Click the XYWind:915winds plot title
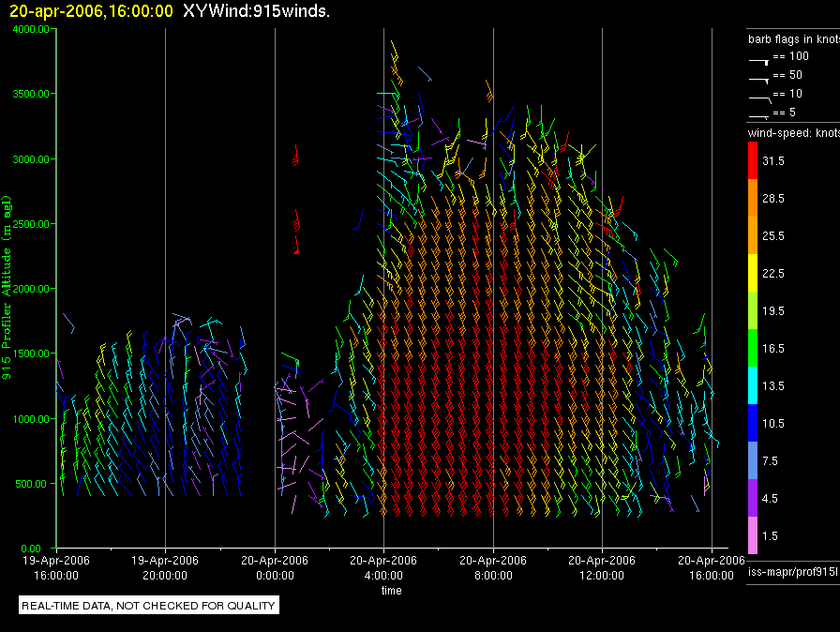The height and width of the screenshot is (632, 840). [x=257, y=10]
